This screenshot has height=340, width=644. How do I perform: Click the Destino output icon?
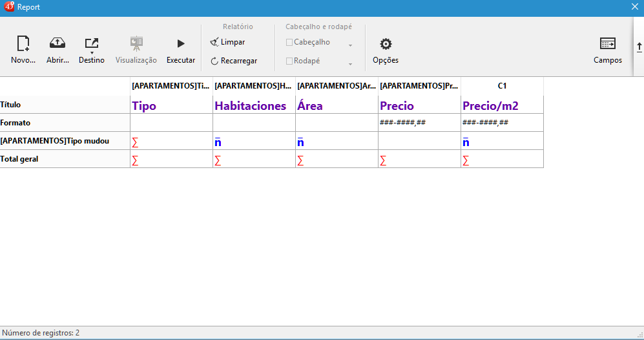pyautogui.click(x=92, y=43)
